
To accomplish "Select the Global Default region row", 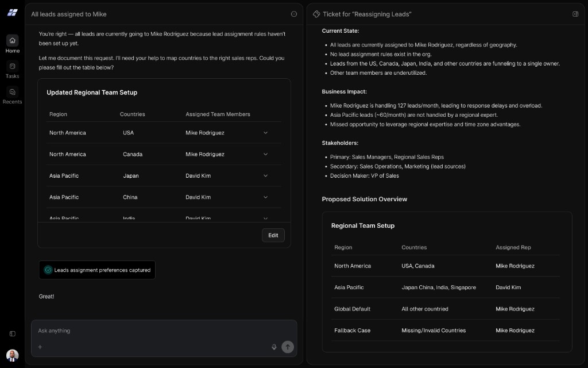I will click(445, 309).
